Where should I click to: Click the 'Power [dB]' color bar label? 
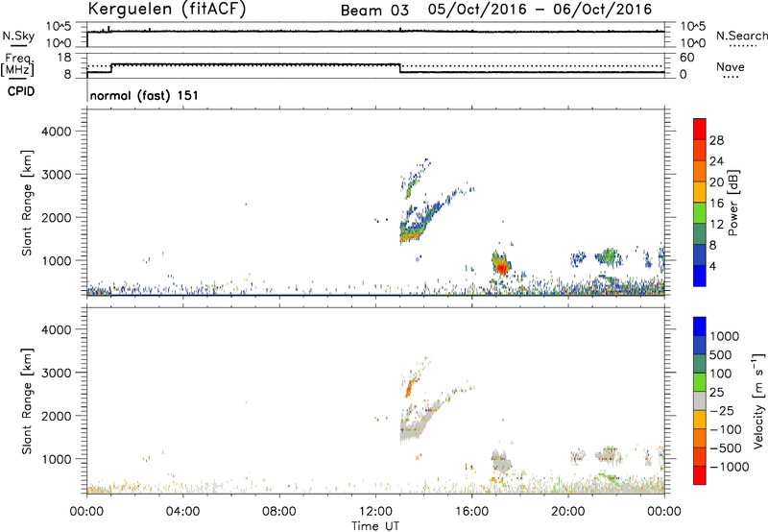click(732, 203)
